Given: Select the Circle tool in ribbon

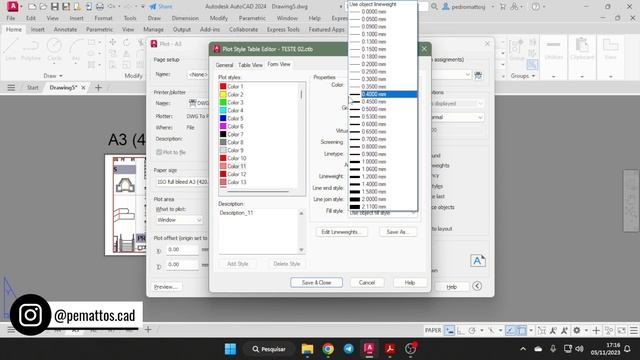Looking at the screenshot, I should tap(54, 50).
